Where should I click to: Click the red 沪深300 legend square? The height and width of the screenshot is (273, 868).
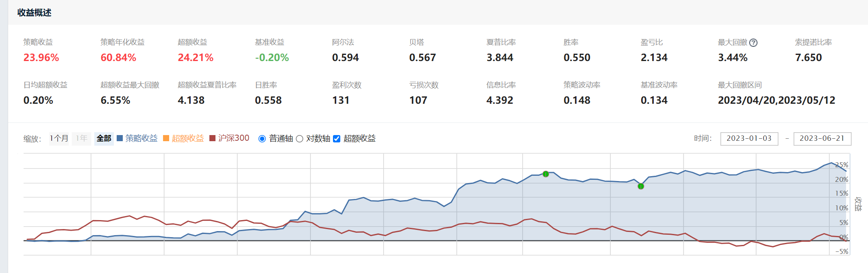tap(212, 138)
